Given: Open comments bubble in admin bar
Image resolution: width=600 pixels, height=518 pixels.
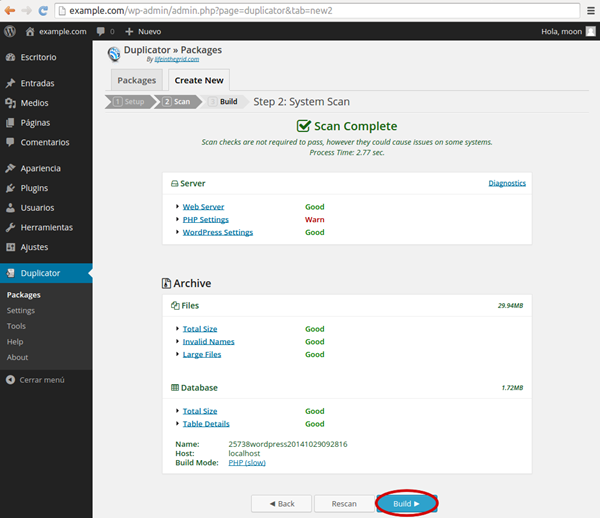Looking at the screenshot, I should point(101,31).
